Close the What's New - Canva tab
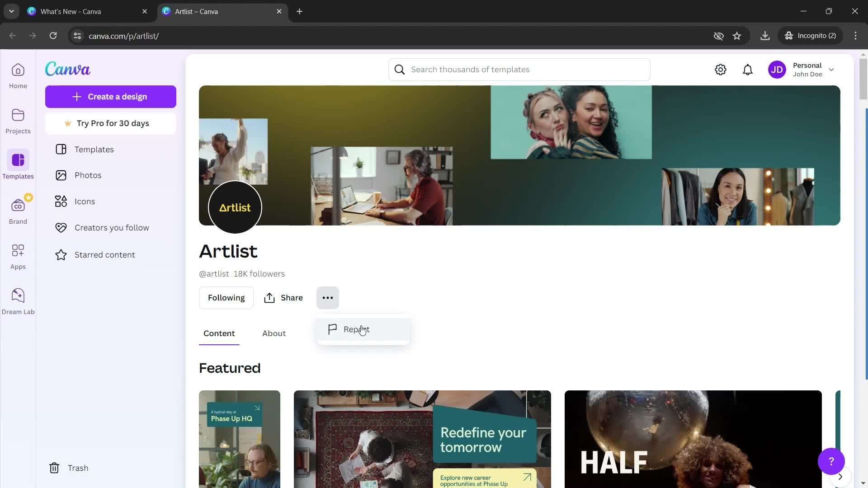Viewport: 868px width, 488px height. pyautogui.click(x=145, y=12)
